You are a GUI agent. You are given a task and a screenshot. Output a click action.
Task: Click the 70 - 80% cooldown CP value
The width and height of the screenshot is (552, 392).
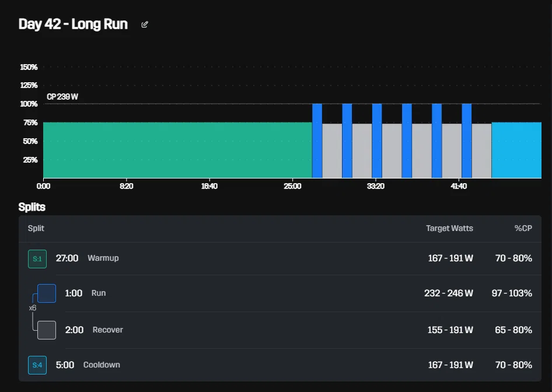tap(513, 365)
